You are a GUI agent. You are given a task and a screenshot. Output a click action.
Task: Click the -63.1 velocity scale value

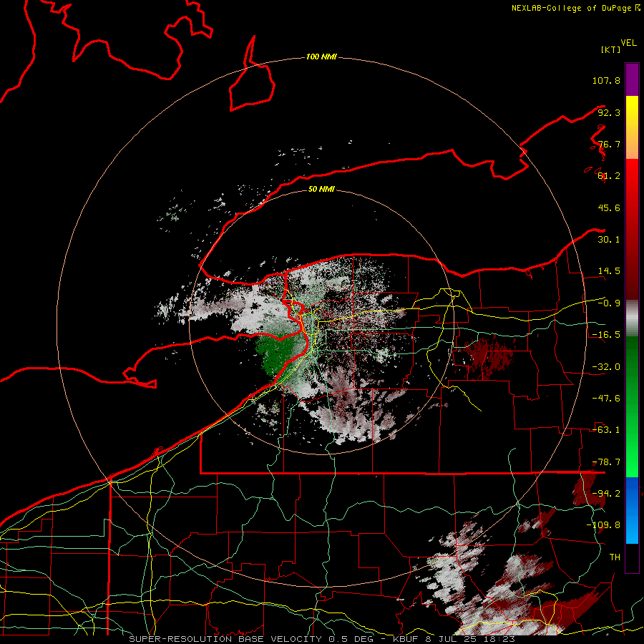tap(606, 430)
